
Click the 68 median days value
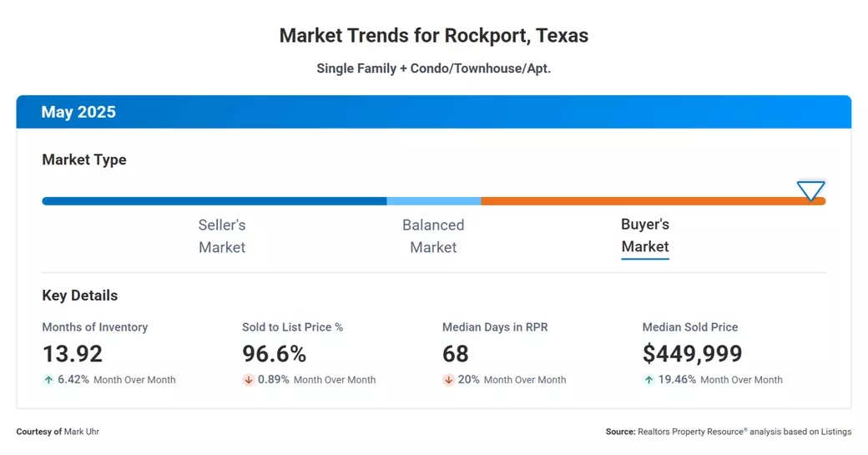click(456, 354)
